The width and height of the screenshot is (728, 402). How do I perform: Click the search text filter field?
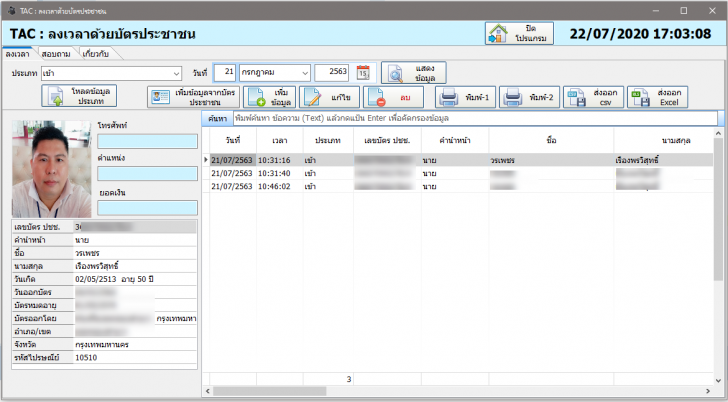click(x=475, y=118)
